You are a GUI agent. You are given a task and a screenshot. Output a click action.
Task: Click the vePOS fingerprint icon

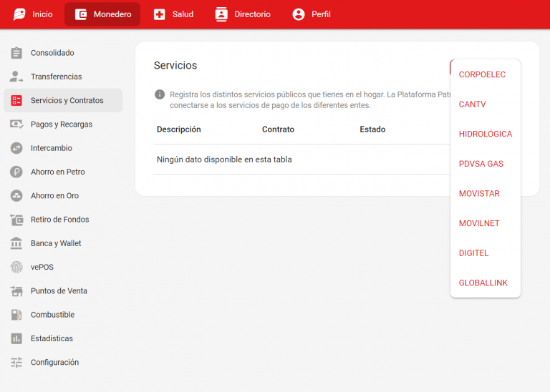click(16, 268)
